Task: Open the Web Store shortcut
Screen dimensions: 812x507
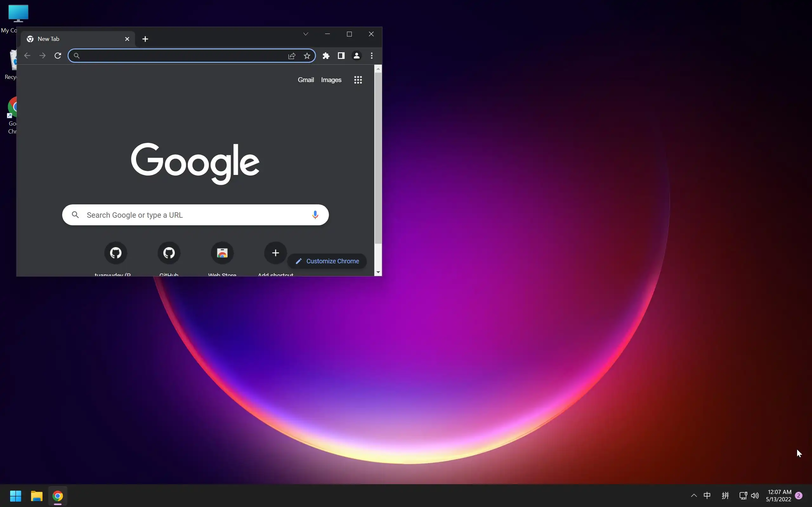Action: 222,253
